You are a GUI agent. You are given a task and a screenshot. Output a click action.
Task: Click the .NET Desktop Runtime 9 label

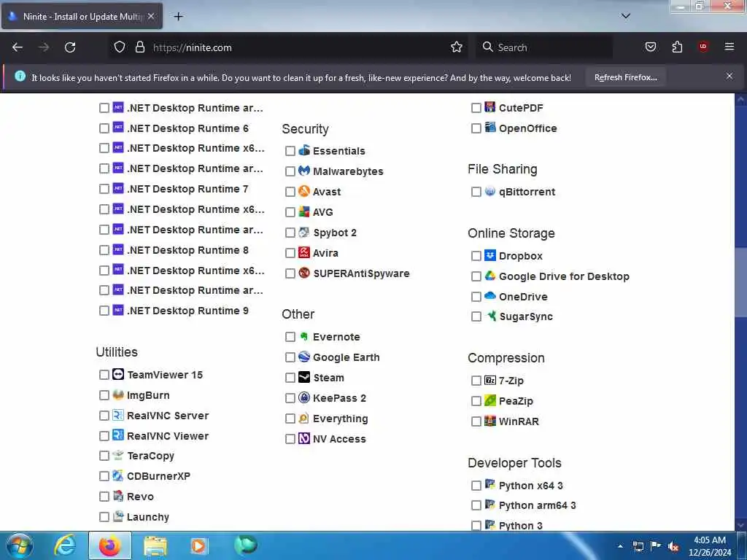[x=187, y=311]
